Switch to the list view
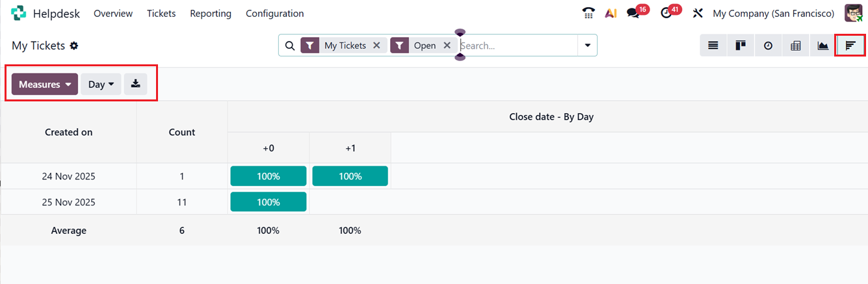Image resolution: width=868 pixels, height=284 pixels. [x=713, y=45]
